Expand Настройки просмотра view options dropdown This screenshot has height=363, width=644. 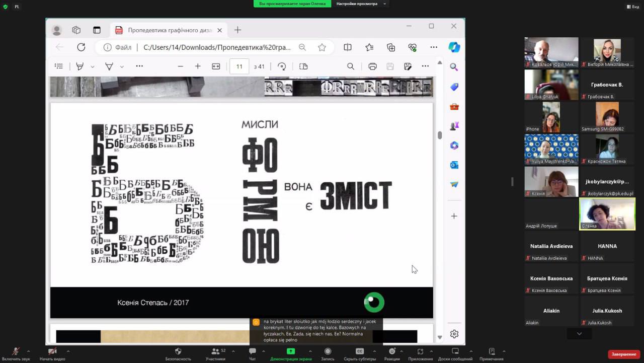click(385, 4)
